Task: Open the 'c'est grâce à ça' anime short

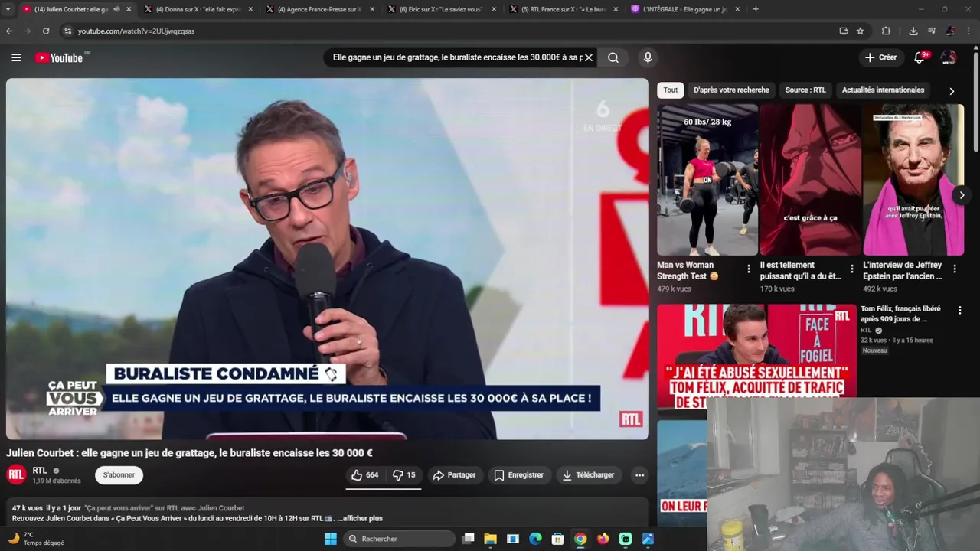Action: [810, 180]
